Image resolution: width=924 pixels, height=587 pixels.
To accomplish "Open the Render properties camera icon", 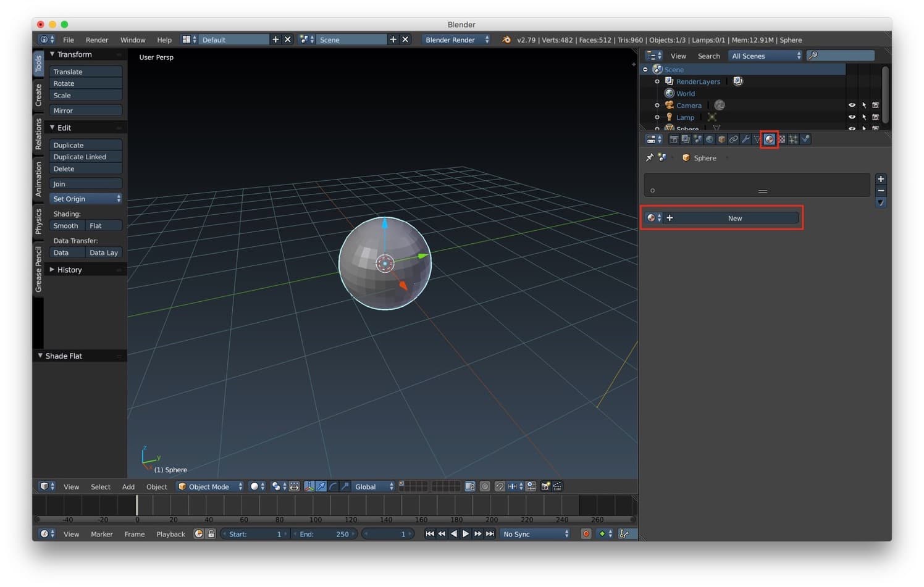I will pyautogui.click(x=674, y=139).
